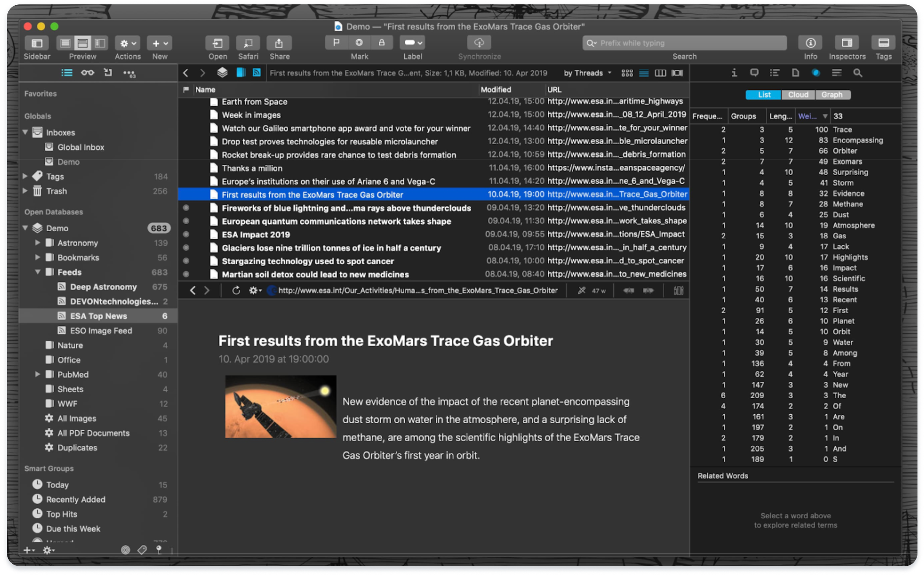
Task: Expand the Trash group
Action: point(25,191)
